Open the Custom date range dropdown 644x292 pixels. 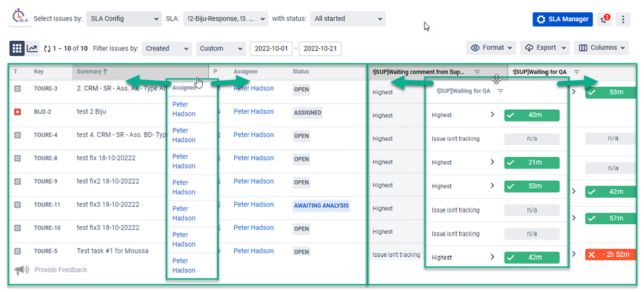221,48
